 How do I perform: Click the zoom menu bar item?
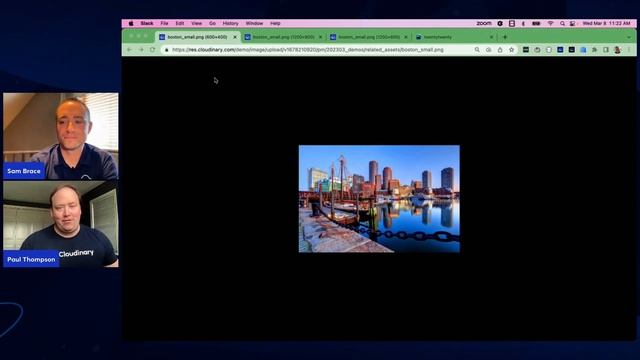[x=484, y=24]
